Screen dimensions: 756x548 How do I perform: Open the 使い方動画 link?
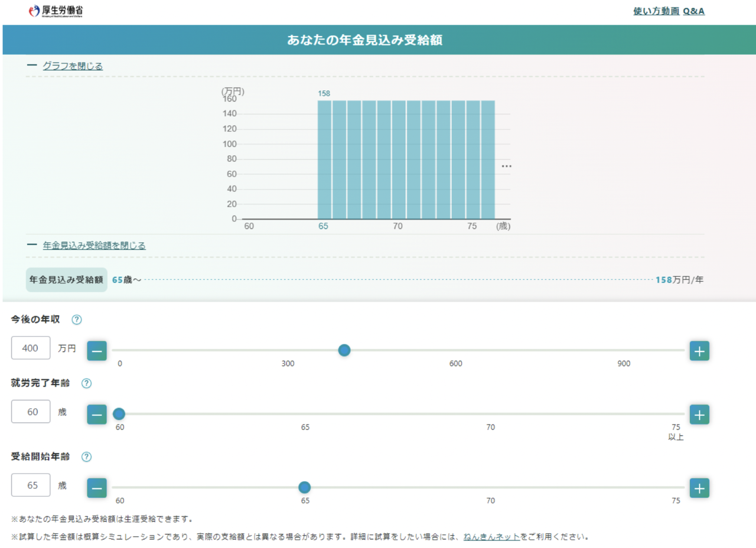[x=656, y=11]
